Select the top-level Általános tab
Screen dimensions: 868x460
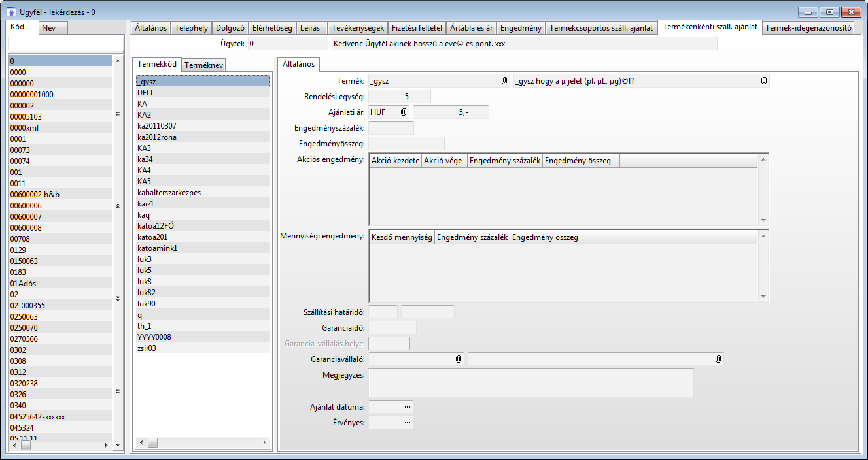(150, 28)
